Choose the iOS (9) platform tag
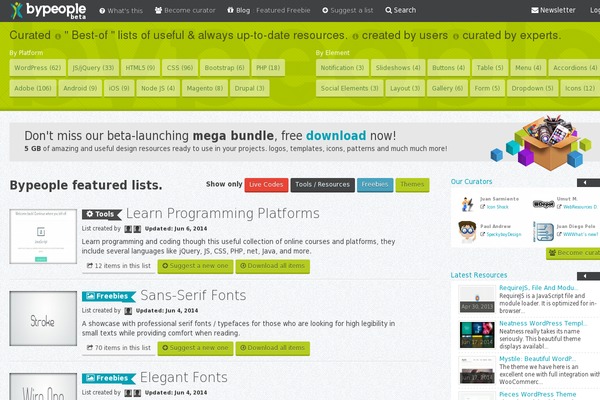 point(119,88)
